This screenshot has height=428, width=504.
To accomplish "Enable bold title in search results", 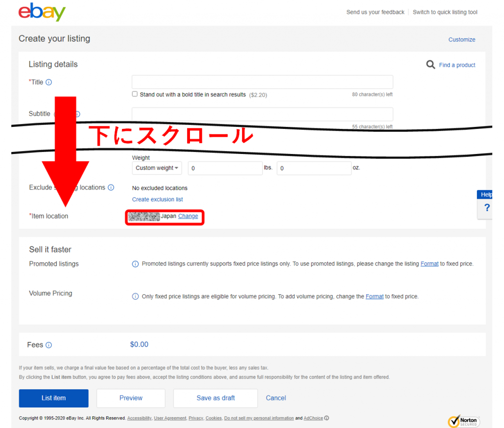I will (135, 94).
